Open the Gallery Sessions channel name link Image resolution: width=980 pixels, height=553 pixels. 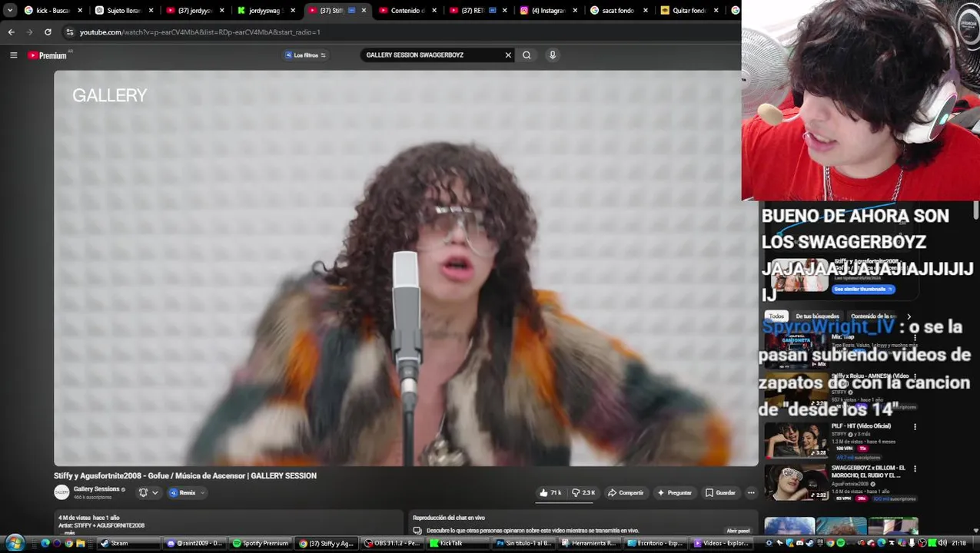(96, 489)
